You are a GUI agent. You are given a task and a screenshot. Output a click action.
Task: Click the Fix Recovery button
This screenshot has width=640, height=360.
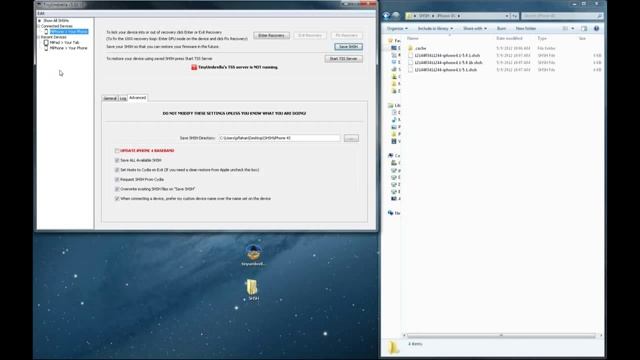coord(347,36)
